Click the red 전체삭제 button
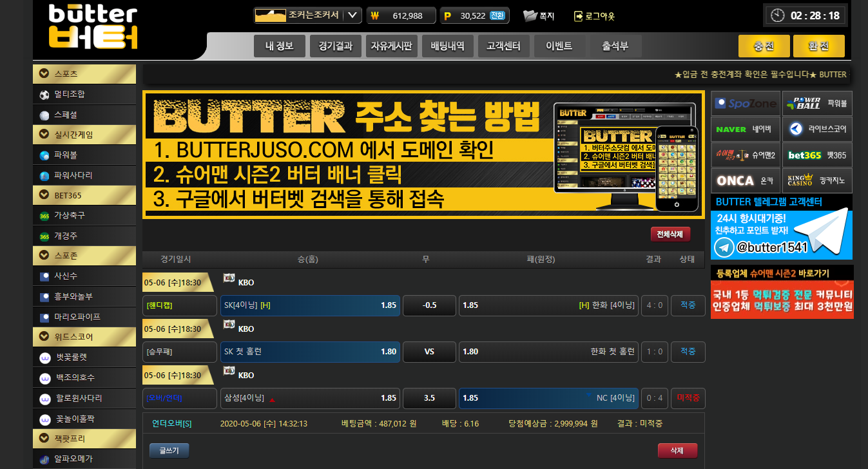Image resolution: width=868 pixels, height=469 pixels. [x=670, y=234]
